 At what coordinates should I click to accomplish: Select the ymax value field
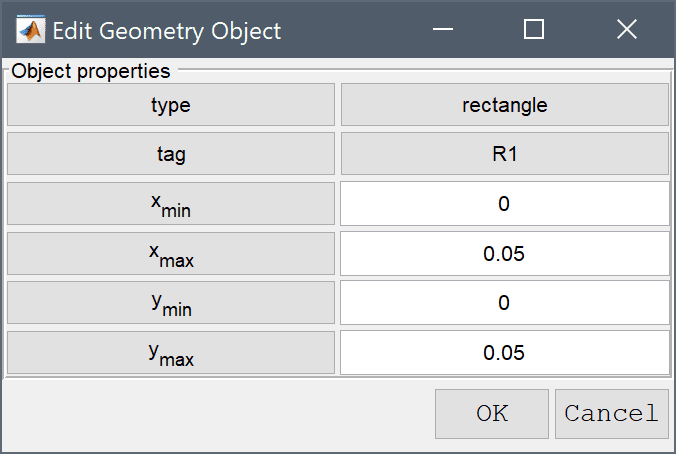click(504, 353)
